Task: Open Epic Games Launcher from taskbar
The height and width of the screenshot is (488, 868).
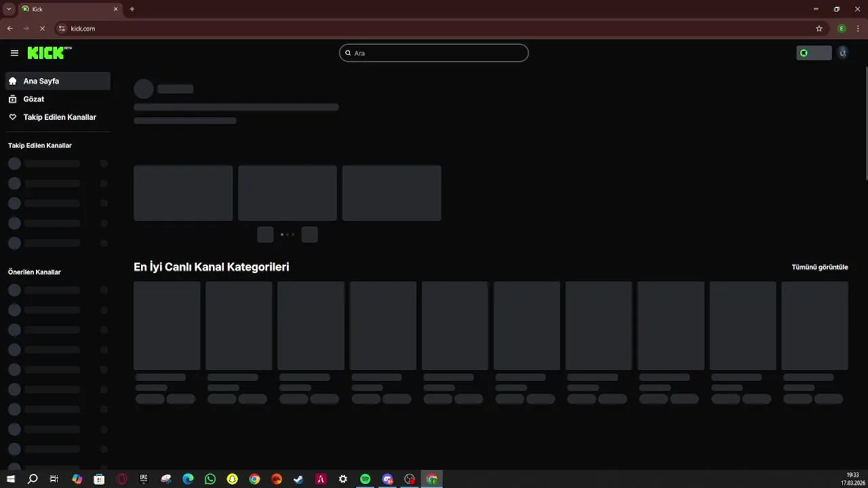Action: [144, 479]
